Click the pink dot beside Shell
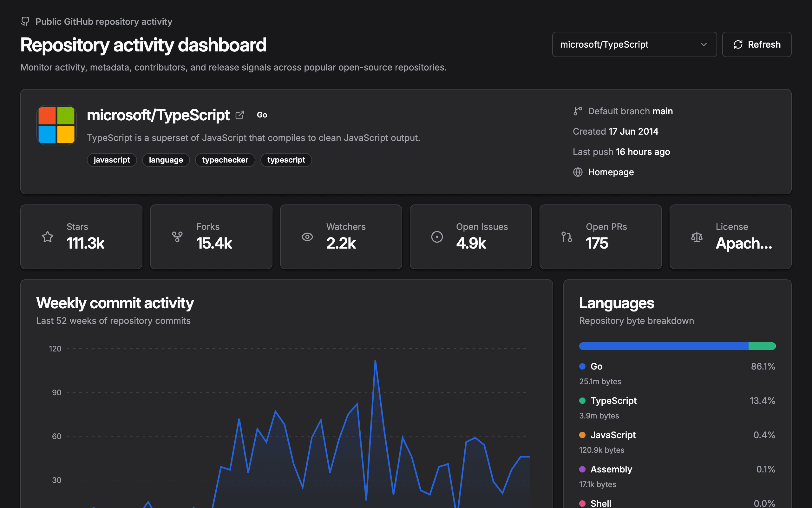812x508 pixels. [x=582, y=503]
